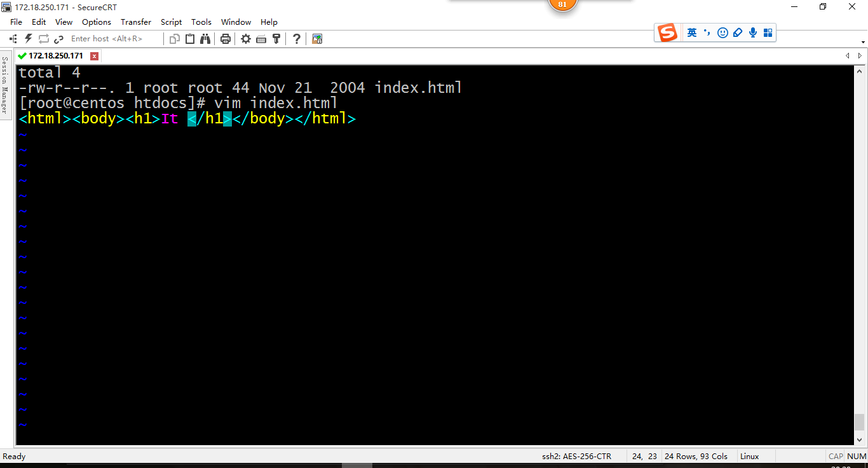Click the 'Ready' status bar text
The height and width of the screenshot is (468, 868).
tap(14, 457)
